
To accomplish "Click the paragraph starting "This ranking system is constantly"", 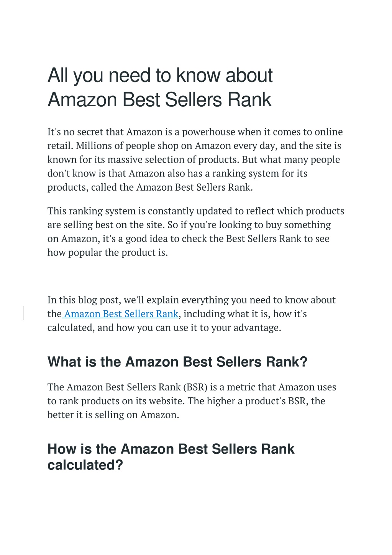I will [x=196, y=232].
